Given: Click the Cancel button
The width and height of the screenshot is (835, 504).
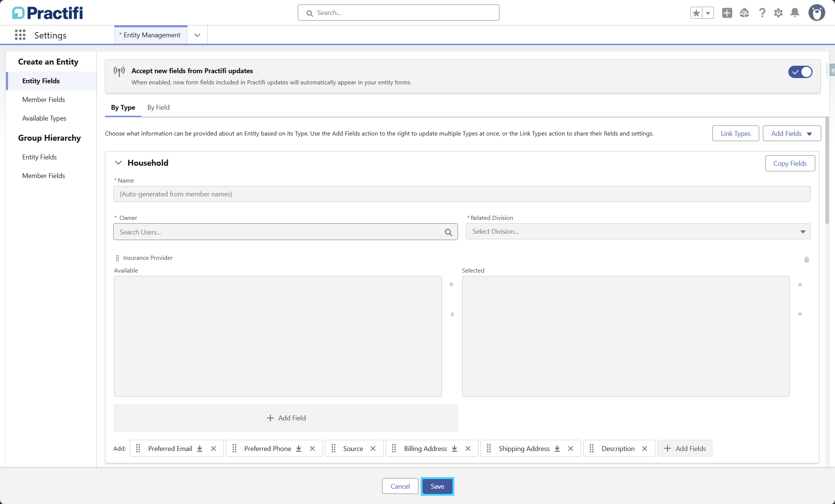Looking at the screenshot, I should tap(400, 486).
